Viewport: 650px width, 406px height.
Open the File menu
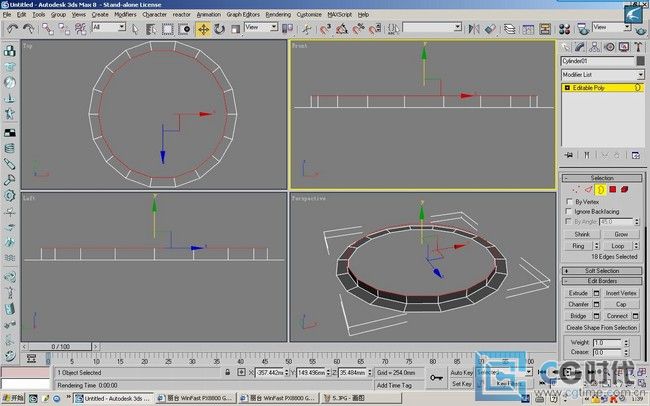click(7, 15)
